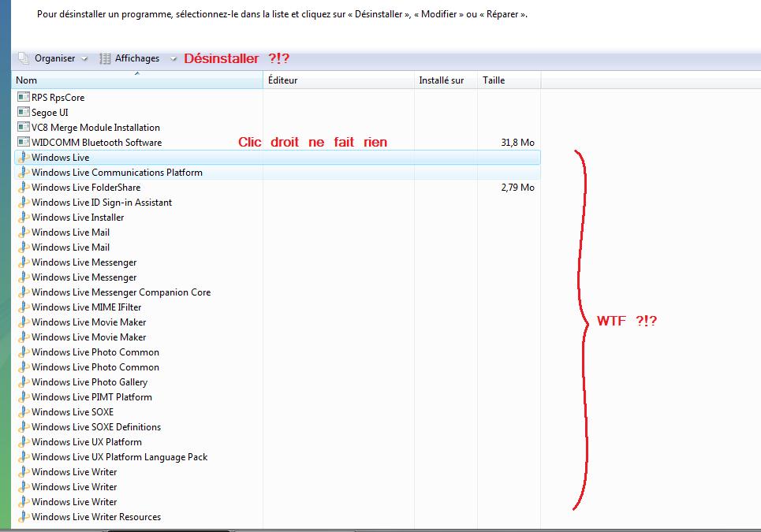Select the Segoe UI entry name
761x532 pixels.
(50, 113)
